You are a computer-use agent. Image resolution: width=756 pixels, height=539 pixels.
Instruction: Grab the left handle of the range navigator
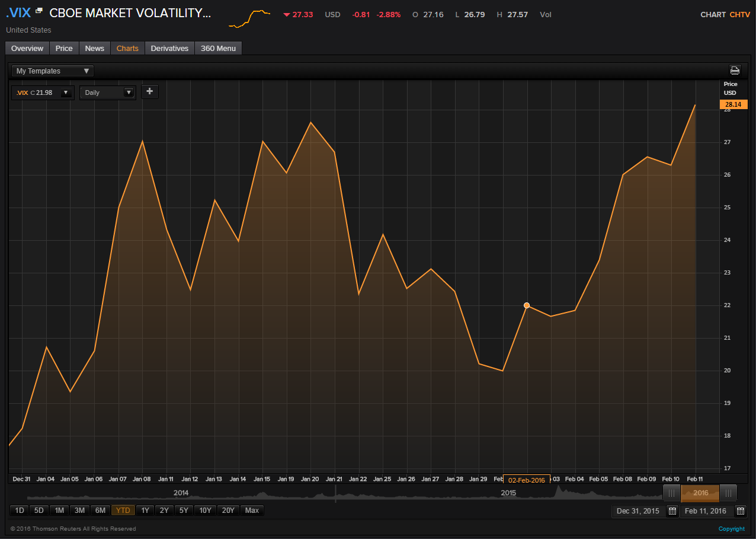[671, 493]
